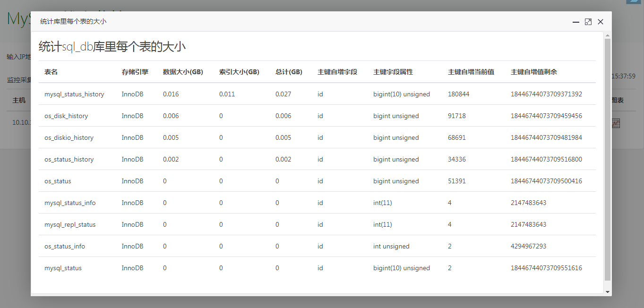Viewport: 644px width, 308px height.
Task: Click index size value 0.011
Action: (x=227, y=94)
